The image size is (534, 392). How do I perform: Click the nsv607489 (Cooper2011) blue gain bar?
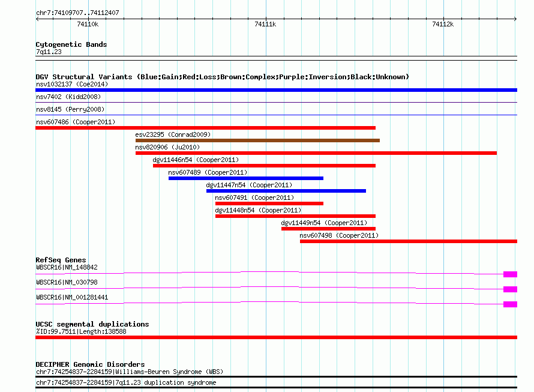click(x=246, y=178)
